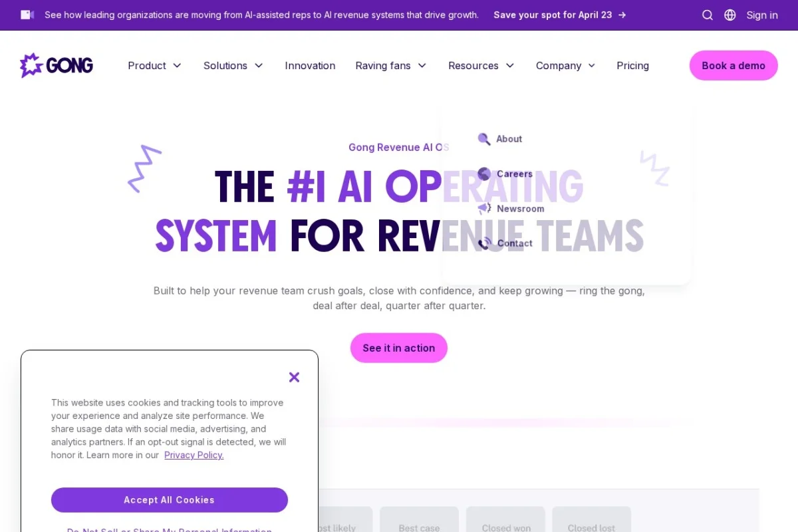Screen dimensions: 798x532
Task: Expand the Solutions chevron
Action: coord(259,65)
